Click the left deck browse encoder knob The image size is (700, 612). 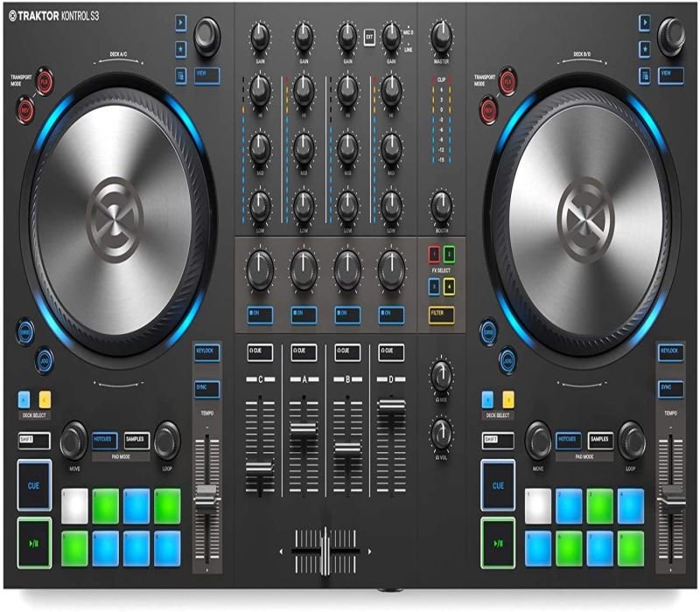tap(207, 36)
